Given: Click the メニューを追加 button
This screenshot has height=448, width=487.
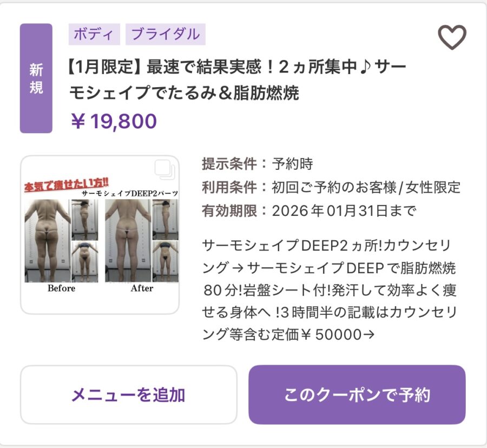Looking at the screenshot, I should [129, 394].
